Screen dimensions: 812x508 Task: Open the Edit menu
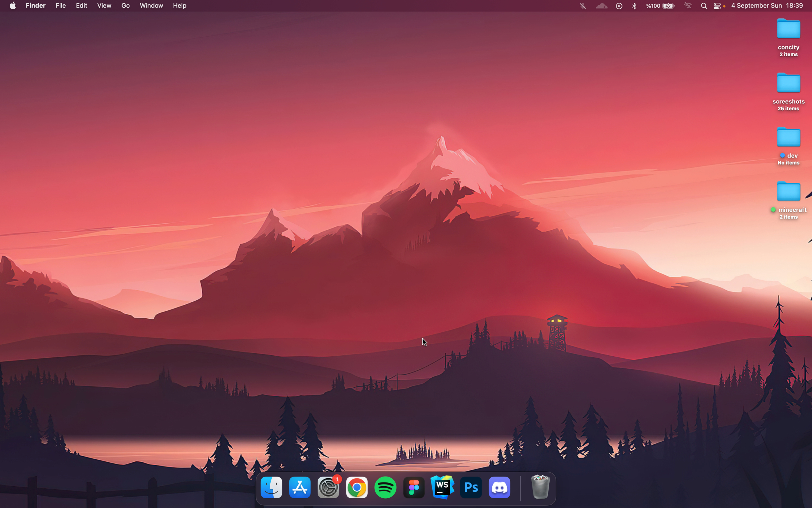81,6
